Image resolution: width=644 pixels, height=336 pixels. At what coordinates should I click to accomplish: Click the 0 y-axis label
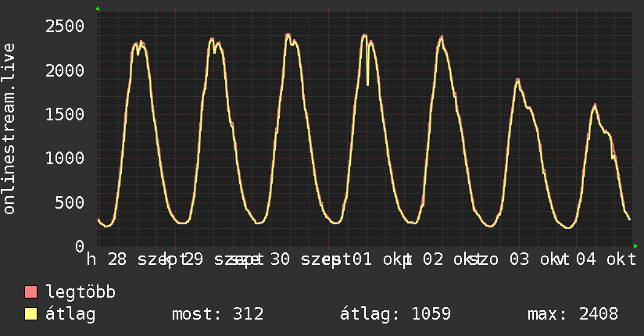pos(80,246)
